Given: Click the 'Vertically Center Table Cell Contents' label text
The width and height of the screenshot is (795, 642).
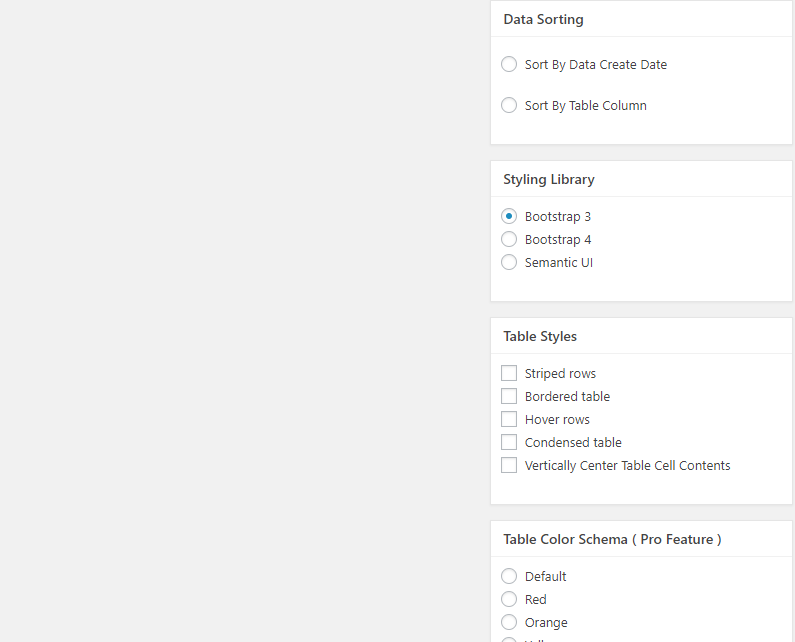Looking at the screenshot, I should coord(627,466).
